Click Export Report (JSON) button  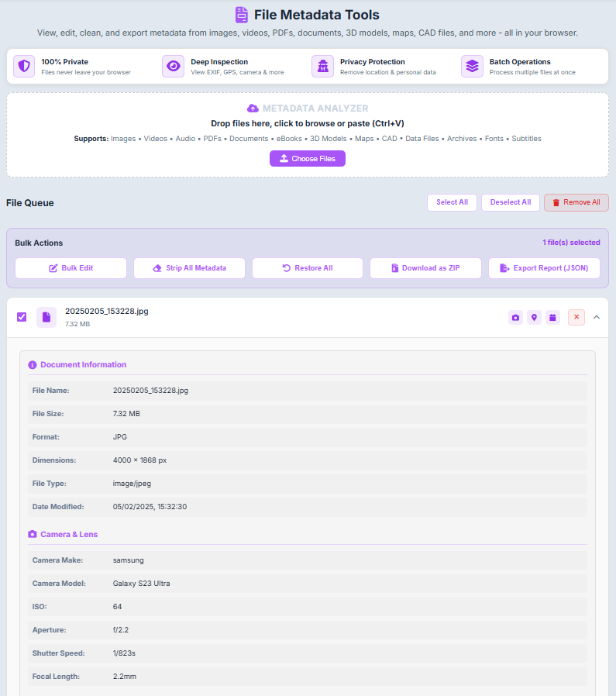(545, 268)
